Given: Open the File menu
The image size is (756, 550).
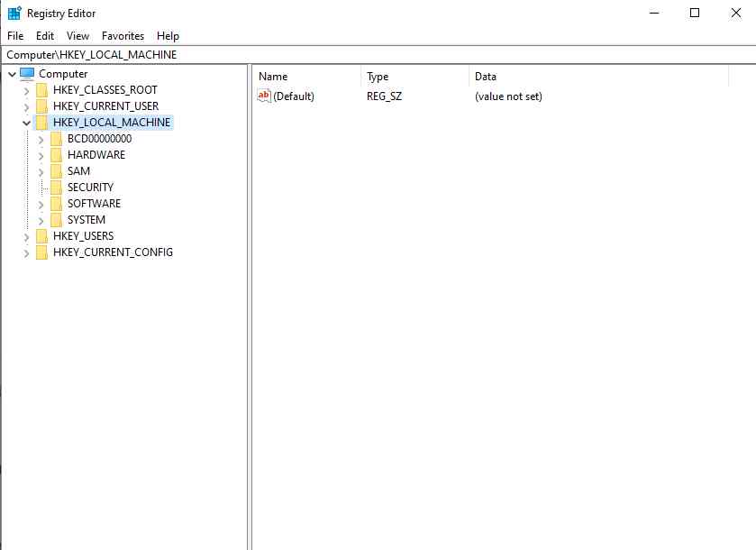Looking at the screenshot, I should (15, 36).
